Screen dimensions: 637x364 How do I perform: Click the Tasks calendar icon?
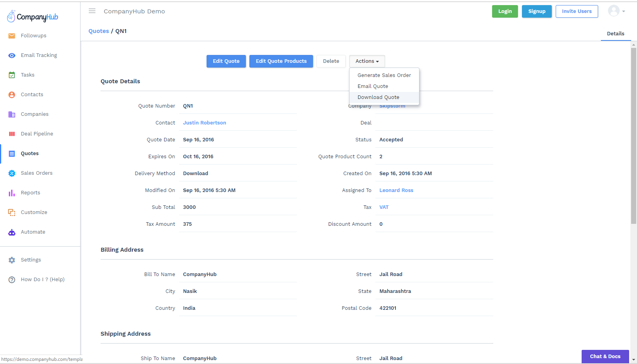tap(12, 75)
